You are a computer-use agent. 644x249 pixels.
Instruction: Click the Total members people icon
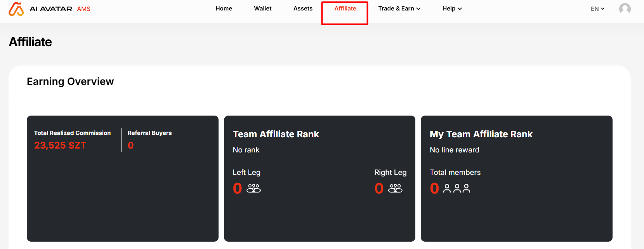[x=457, y=188]
